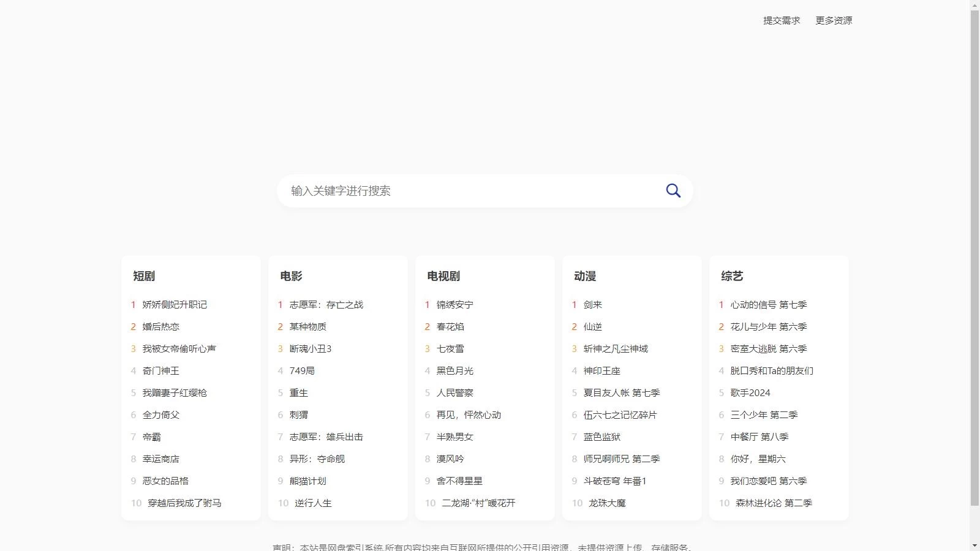Image resolution: width=980 pixels, height=551 pixels.
Task: Choose 锦绣安宁 from TV series list
Action: pyautogui.click(x=454, y=305)
